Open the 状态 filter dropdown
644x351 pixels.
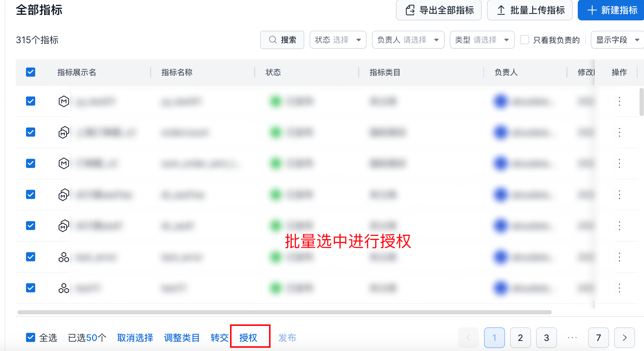point(338,40)
